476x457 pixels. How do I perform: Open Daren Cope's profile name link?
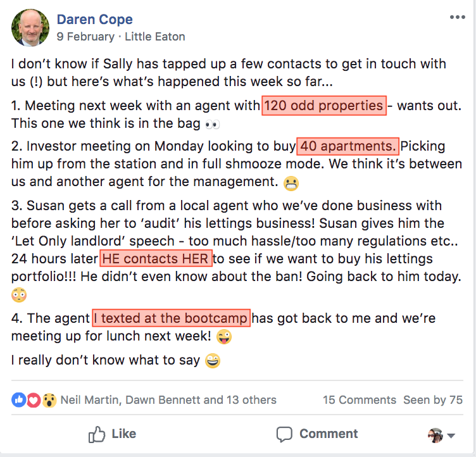94,20
